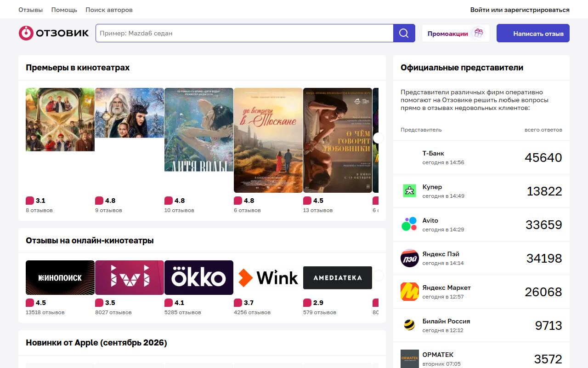
Task: Open the Avito colored dots logo
Action: [409, 224]
